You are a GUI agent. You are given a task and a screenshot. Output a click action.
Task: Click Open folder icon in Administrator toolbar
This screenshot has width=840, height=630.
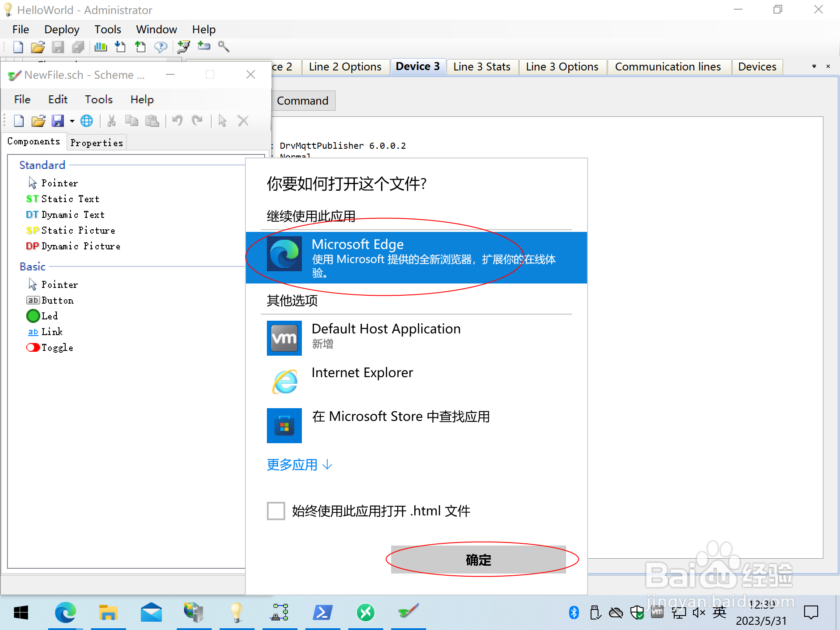[38, 47]
